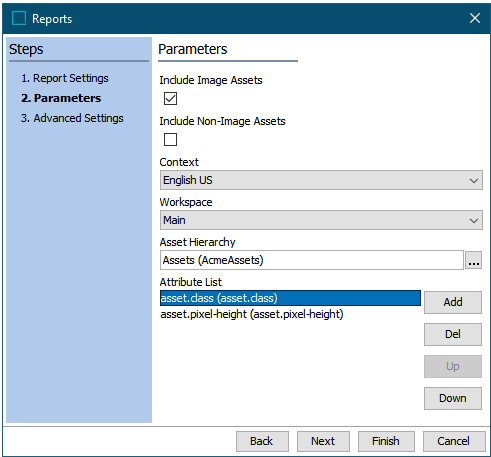Select step 2 Parameters

tap(61, 98)
